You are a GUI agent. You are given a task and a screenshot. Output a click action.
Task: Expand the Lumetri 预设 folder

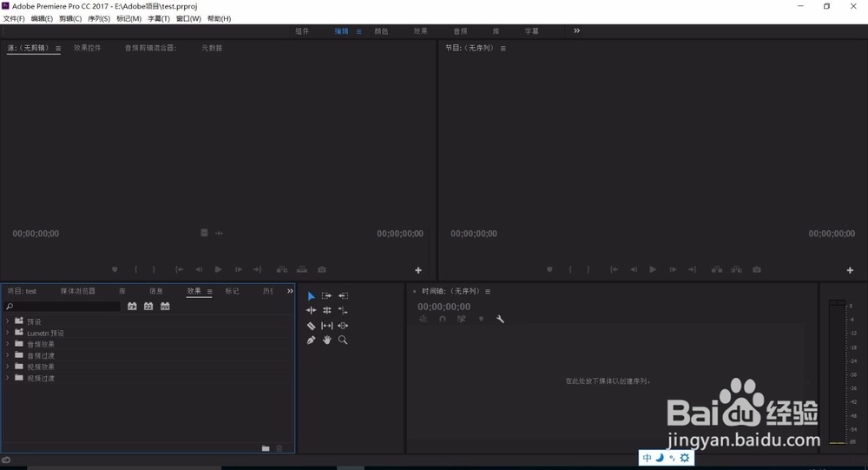[7, 333]
